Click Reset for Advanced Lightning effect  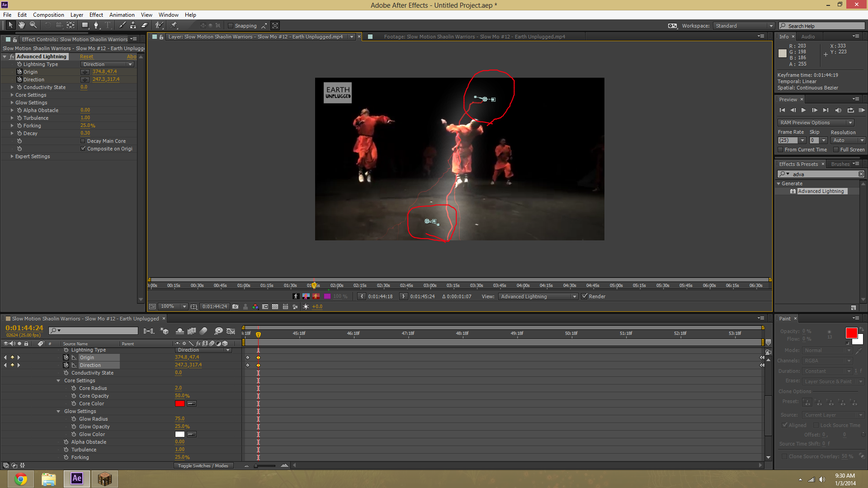(x=86, y=56)
